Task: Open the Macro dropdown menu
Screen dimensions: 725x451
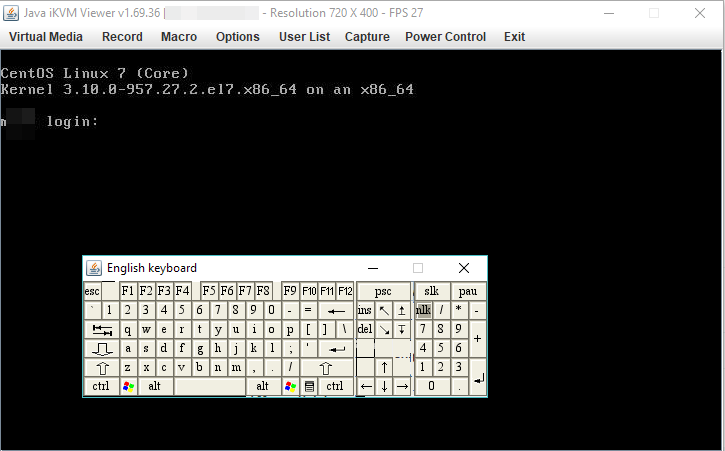Action: point(179,37)
